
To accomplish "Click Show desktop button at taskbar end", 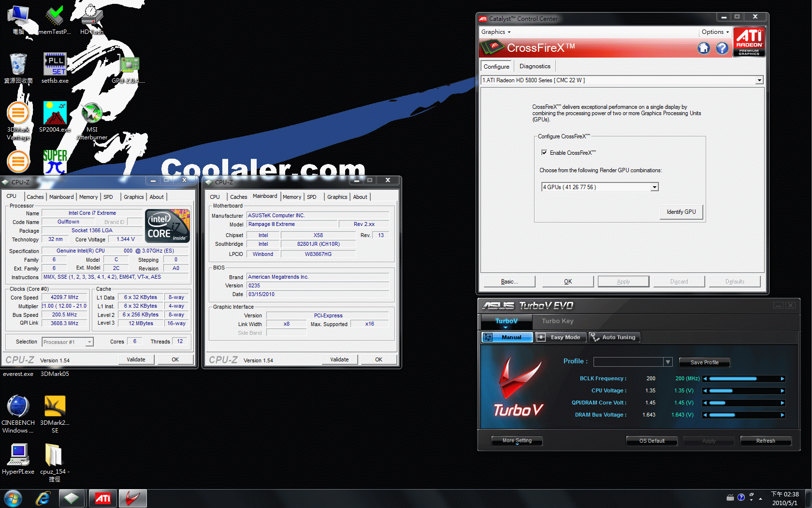I will point(808,498).
